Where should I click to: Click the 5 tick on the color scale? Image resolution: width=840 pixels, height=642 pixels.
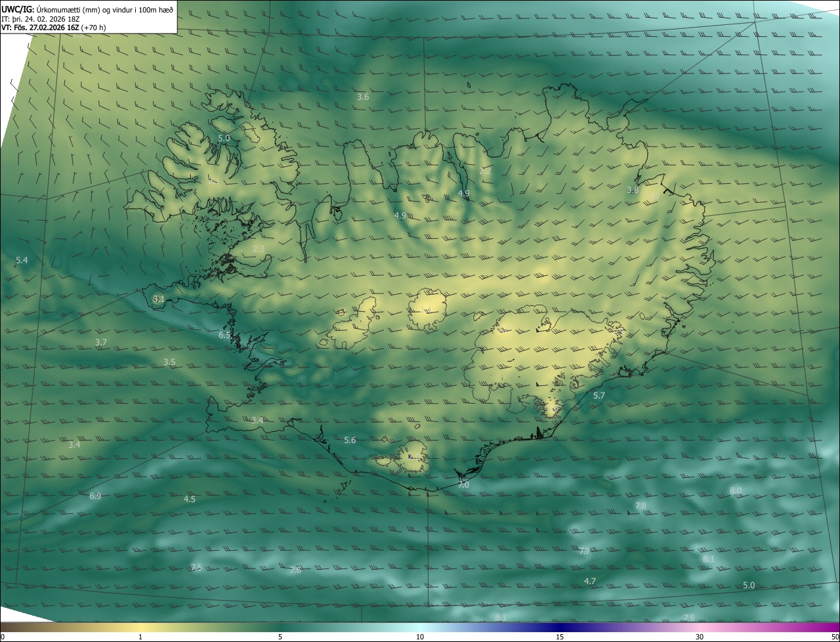(x=280, y=637)
